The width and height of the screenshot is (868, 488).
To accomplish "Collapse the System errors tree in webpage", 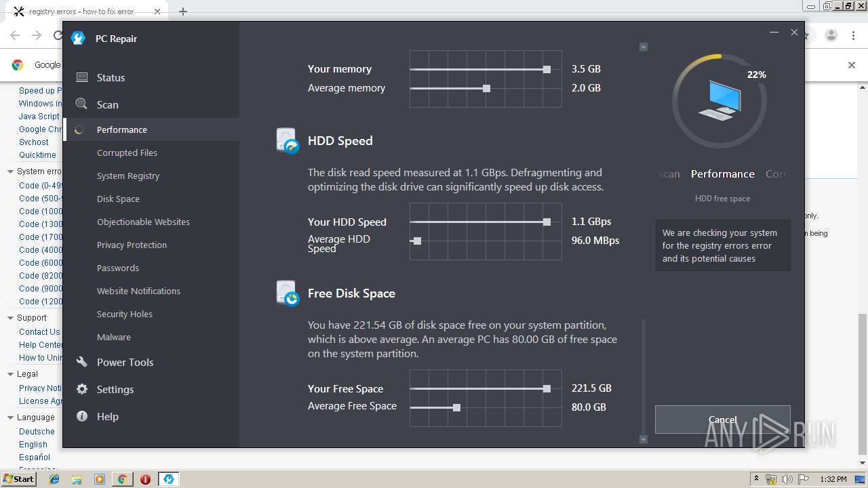I will click(x=10, y=171).
